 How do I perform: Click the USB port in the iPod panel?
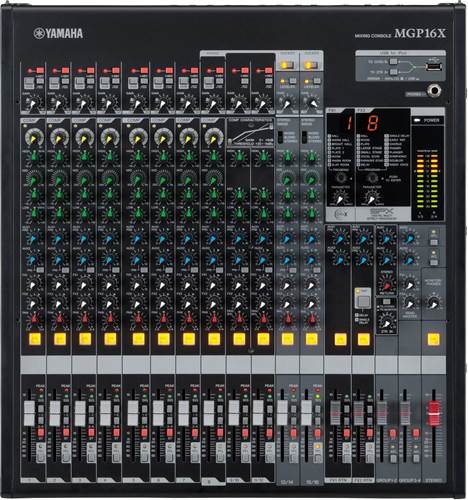click(434, 67)
